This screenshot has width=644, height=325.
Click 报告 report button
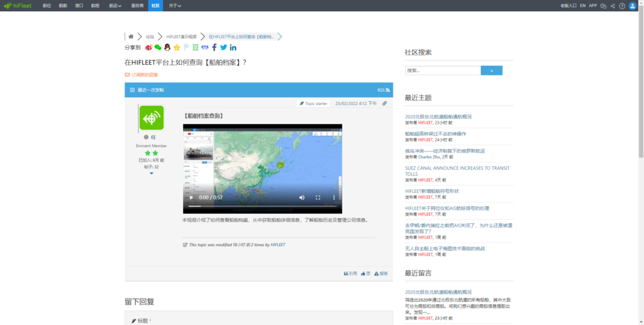pos(380,273)
